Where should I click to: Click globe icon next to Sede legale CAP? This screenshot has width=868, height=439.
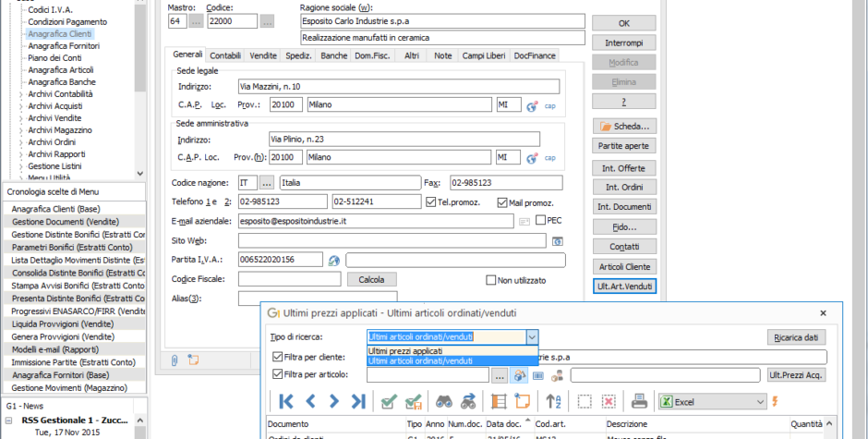coord(532,106)
